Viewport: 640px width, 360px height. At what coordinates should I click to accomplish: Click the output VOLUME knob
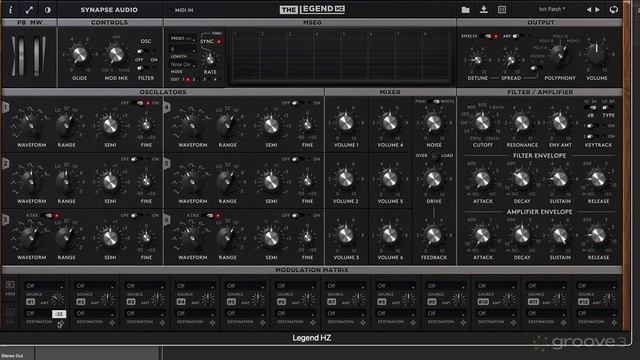click(596, 52)
